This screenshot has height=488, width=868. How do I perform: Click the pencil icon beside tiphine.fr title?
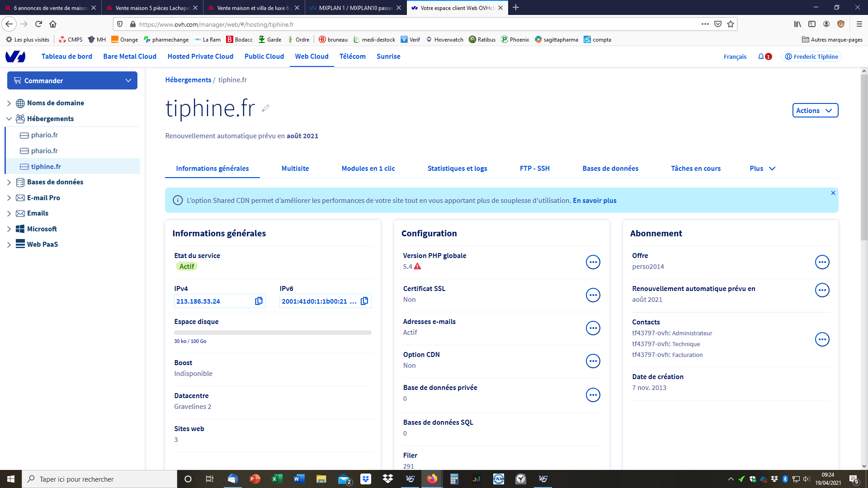266,108
